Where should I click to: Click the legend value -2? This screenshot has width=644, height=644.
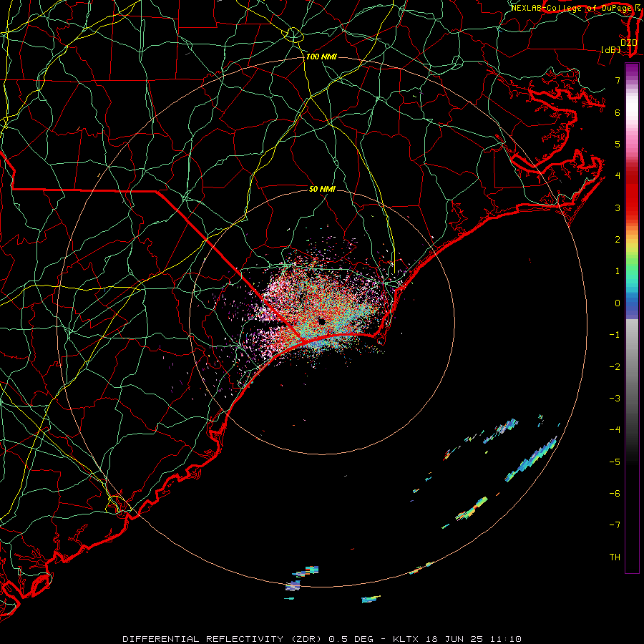click(615, 367)
